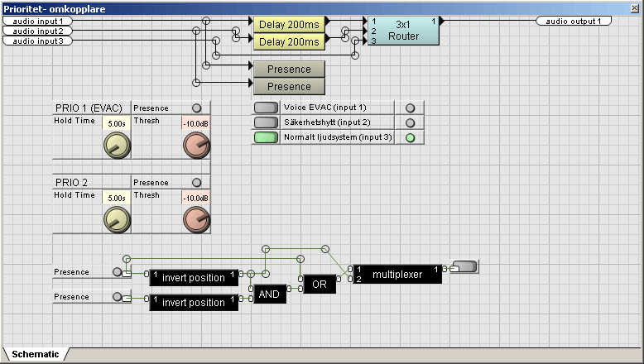The image size is (644, 364).
Task: Toggle the Voice EVAC (input 1) button
Action: coord(266,108)
